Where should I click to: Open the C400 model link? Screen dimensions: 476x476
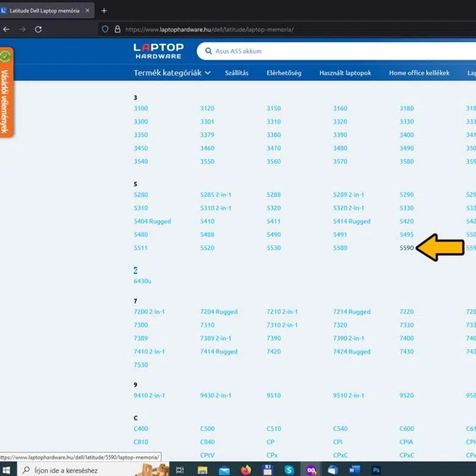pos(141,428)
